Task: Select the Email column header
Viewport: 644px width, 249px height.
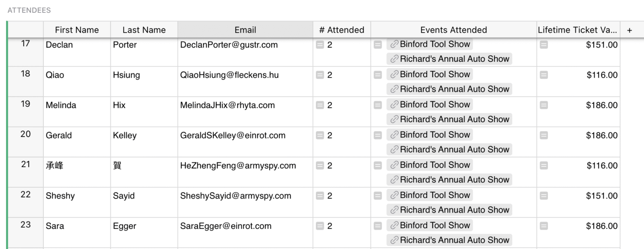Action: point(245,30)
